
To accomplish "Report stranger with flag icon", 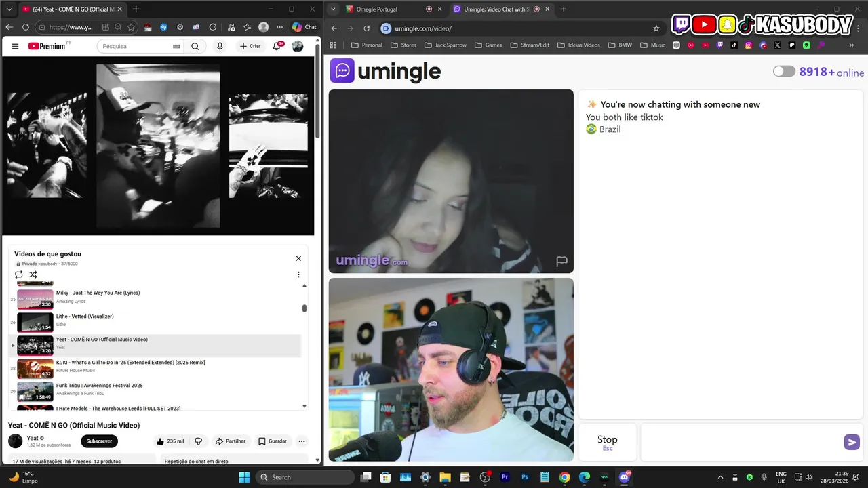I will click(x=561, y=261).
